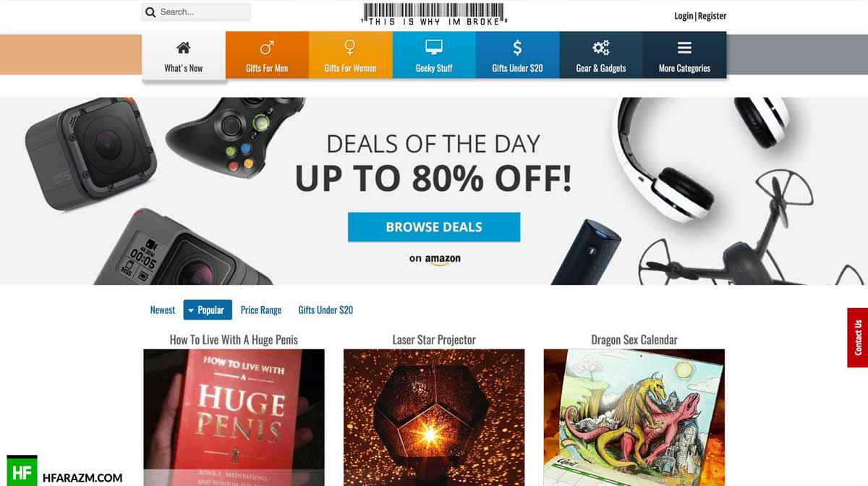Open the Register link

pyautogui.click(x=712, y=16)
